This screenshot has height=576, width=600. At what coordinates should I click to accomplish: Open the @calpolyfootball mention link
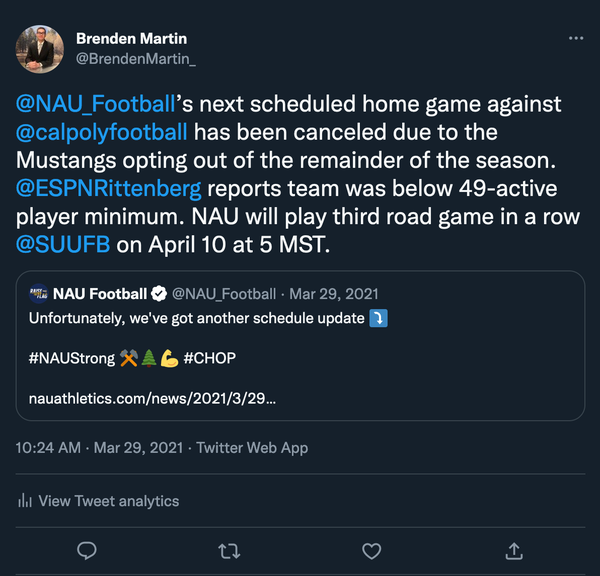click(x=102, y=132)
